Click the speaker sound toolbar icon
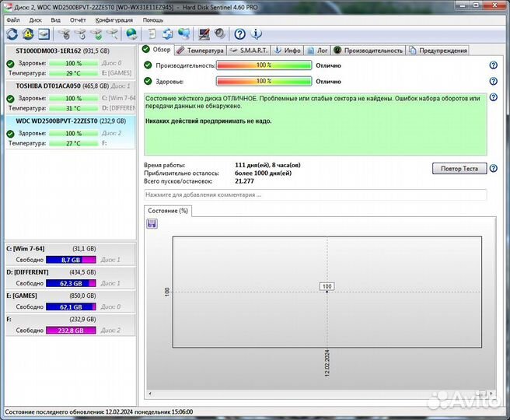 pos(221,34)
